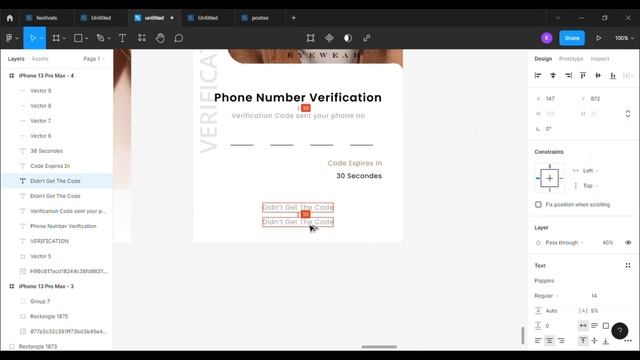Open the Frame tool options arrow
The height and width of the screenshot is (360, 640).
coord(64,38)
